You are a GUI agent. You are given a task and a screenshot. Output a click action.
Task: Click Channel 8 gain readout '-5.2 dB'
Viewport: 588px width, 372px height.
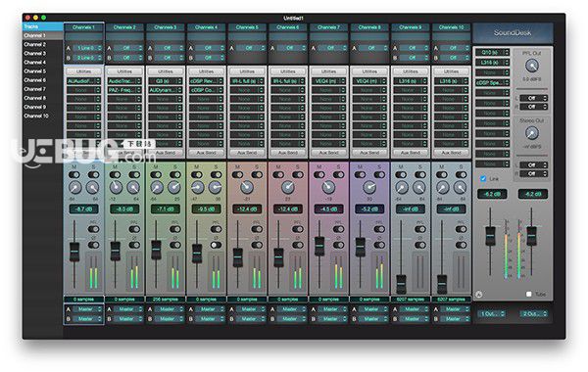(x=369, y=209)
